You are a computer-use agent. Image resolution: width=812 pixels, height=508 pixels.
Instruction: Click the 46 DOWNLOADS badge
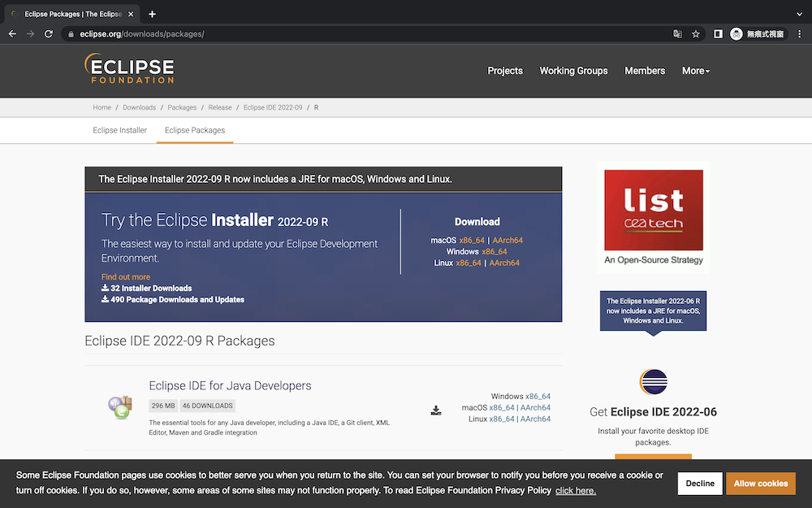coord(208,406)
